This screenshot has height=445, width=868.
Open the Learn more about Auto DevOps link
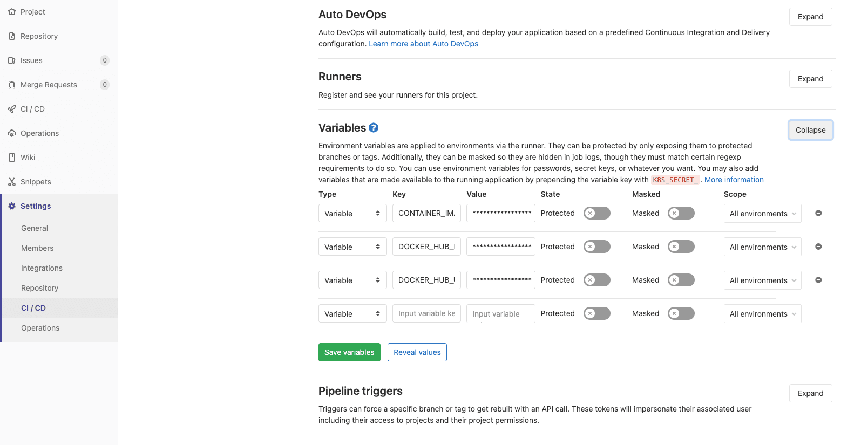click(x=423, y=44)
